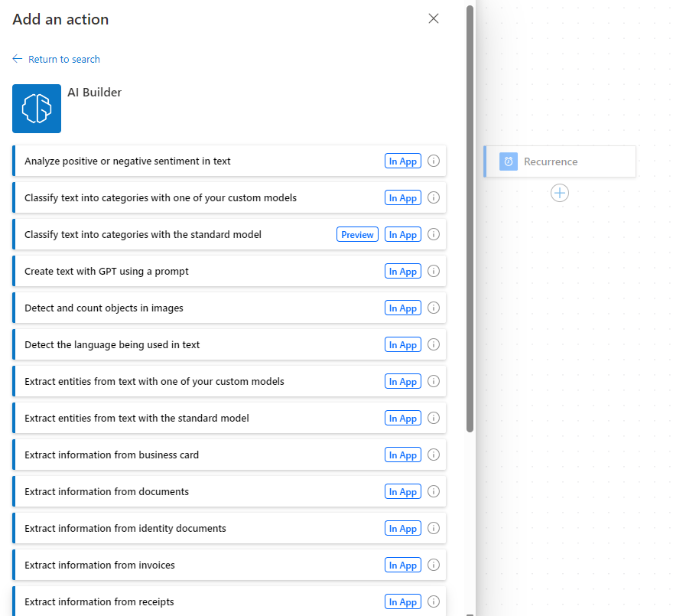Show info for Create text with GPT

click(x=434, y=271)
